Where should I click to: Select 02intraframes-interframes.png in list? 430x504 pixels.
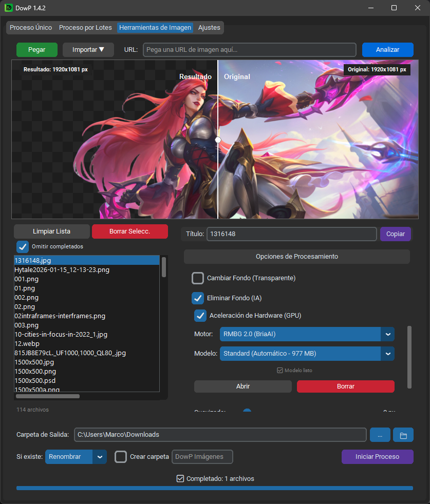coord(87,316)
